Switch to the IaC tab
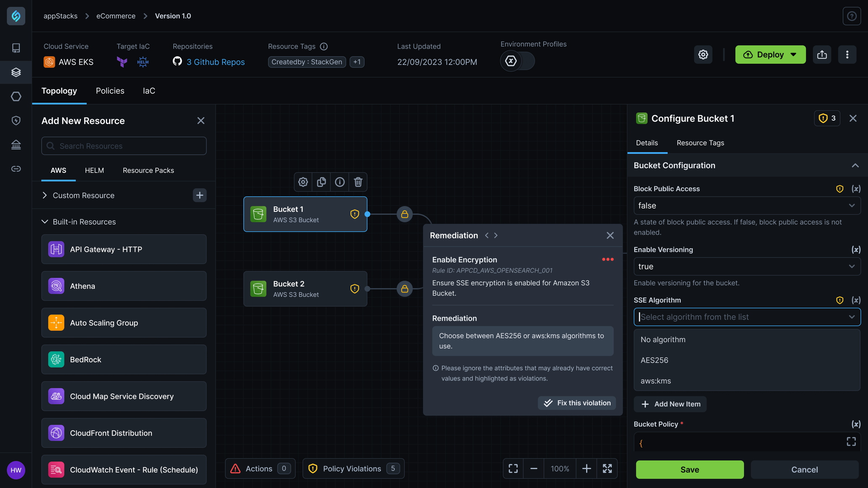868x488 pixels. pyautogui.click(x=148, y=91)
